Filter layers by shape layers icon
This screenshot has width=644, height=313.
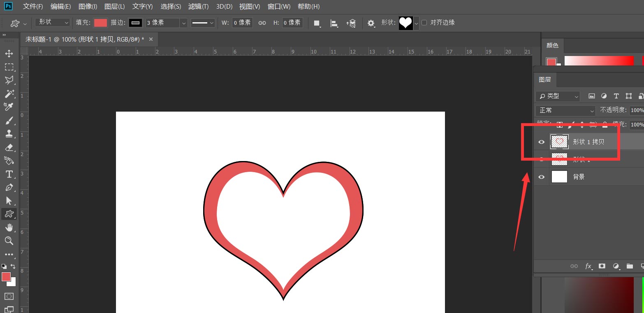628,96
